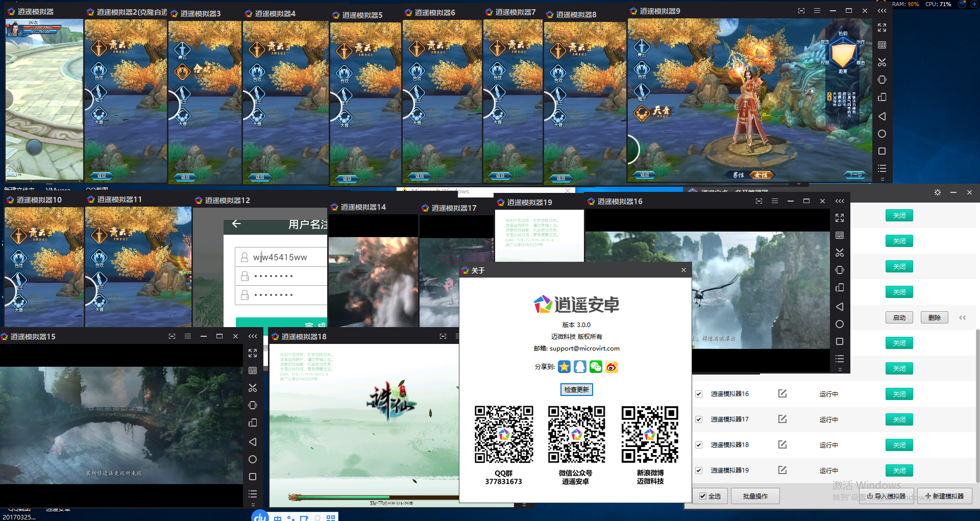Click 返回 button in 逍遥模拟器9
Viewport: 980px width, 521px height.
tap(645, 175)
